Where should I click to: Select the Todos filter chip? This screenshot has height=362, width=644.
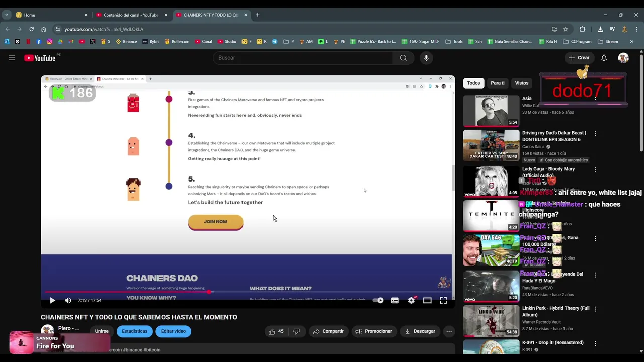pos(473,83)
